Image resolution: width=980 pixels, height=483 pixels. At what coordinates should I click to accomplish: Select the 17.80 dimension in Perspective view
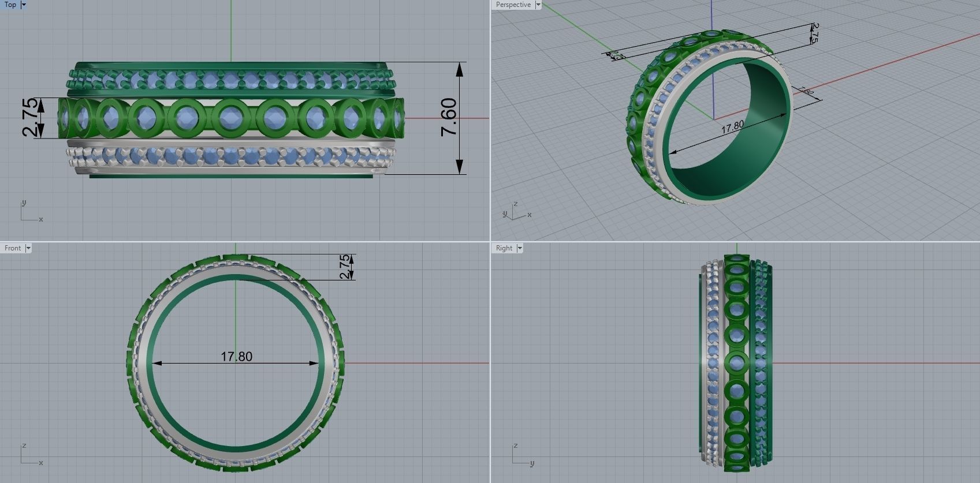732,128
